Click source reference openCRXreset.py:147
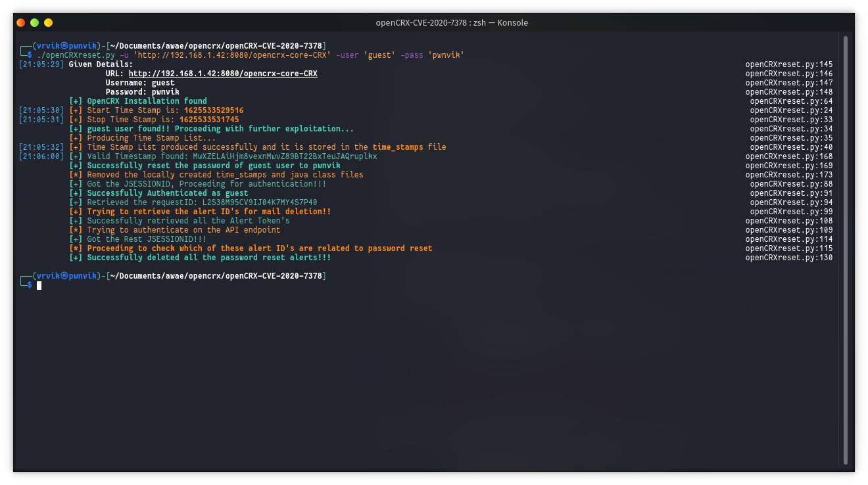868x485 pixels. (x=789, y=83)
